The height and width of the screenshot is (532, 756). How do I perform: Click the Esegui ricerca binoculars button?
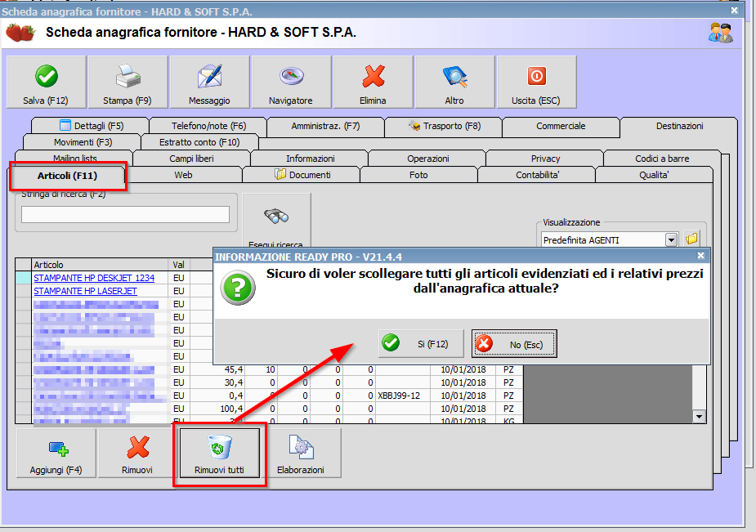coord(276,221)
